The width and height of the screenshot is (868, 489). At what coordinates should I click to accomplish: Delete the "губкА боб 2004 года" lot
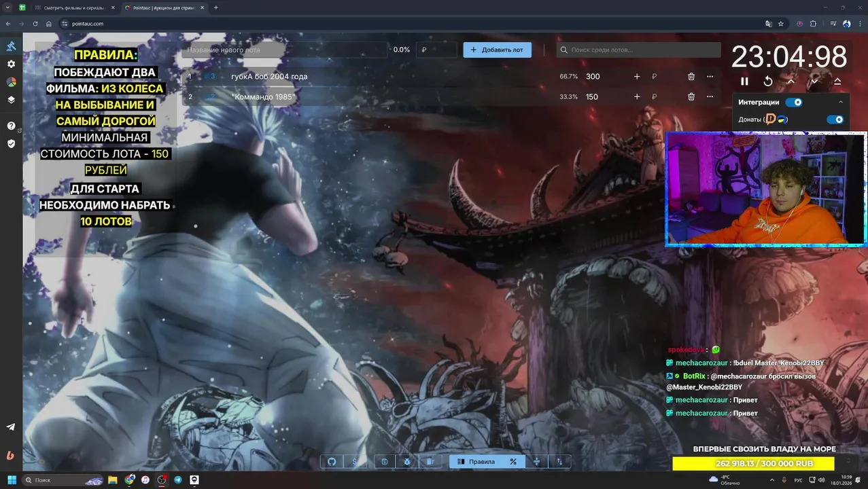pyautogui.click(x=691, y=77)
